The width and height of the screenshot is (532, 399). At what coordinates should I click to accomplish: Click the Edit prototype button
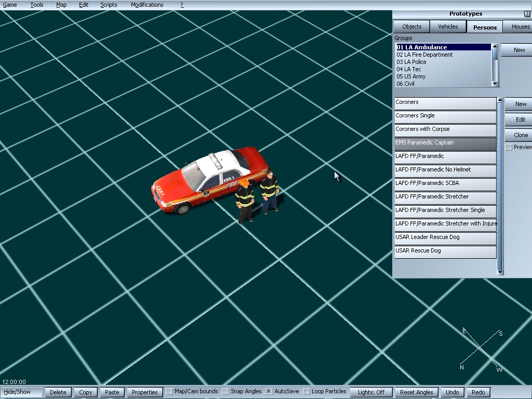pos(519,119)
